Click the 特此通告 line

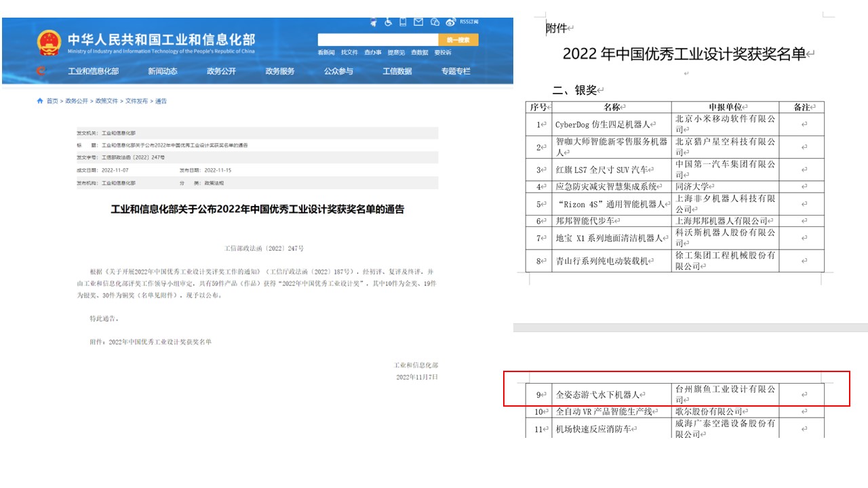104,319
